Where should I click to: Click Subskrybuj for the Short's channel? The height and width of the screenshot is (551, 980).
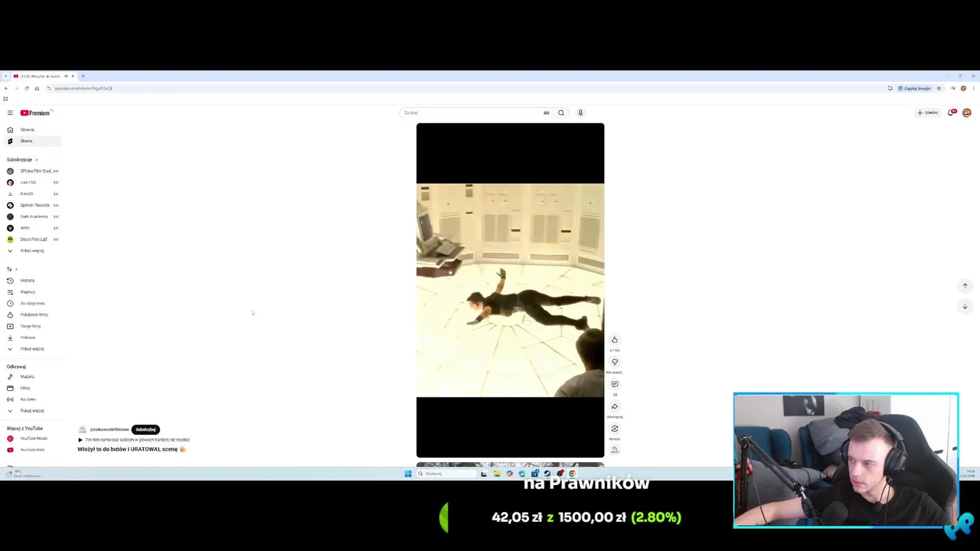[x=145, y=429]
